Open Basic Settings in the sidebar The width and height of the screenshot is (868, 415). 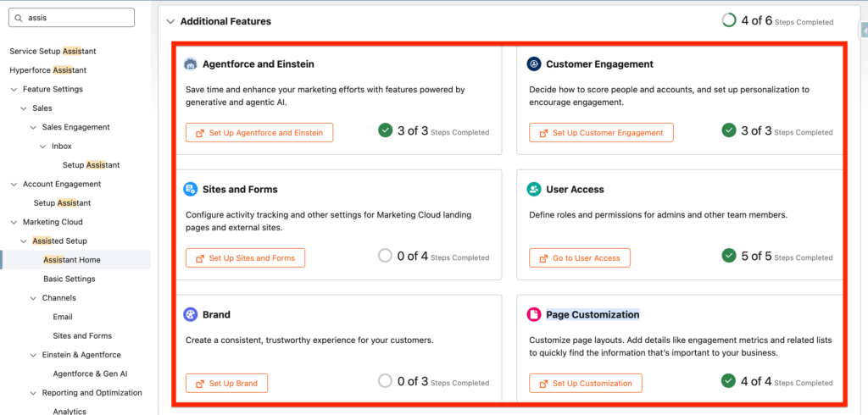[x=69, y=279]
